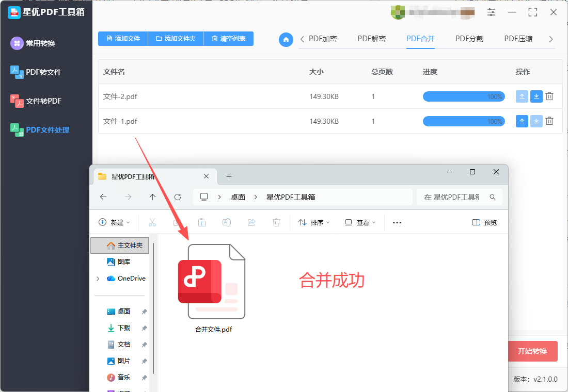Click the 桌面 breadcrumb in address bar

pos(238,197)
